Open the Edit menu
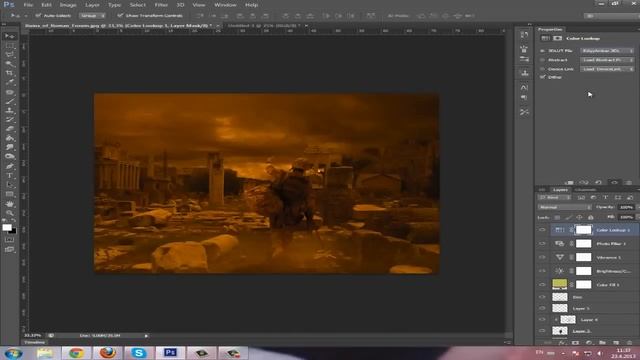Image resolution: width=640 pixels, height=360 pixels. click(x=47, y=5)
